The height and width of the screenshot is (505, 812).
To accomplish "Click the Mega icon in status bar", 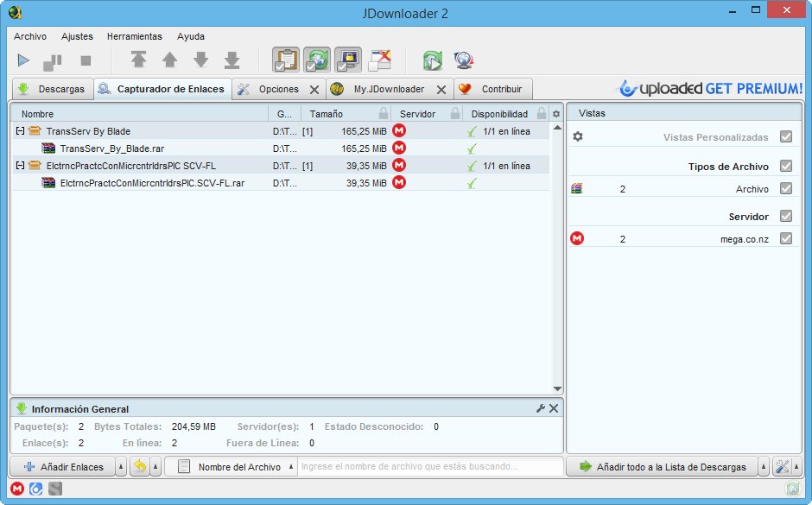I will (x=17, y=489).
